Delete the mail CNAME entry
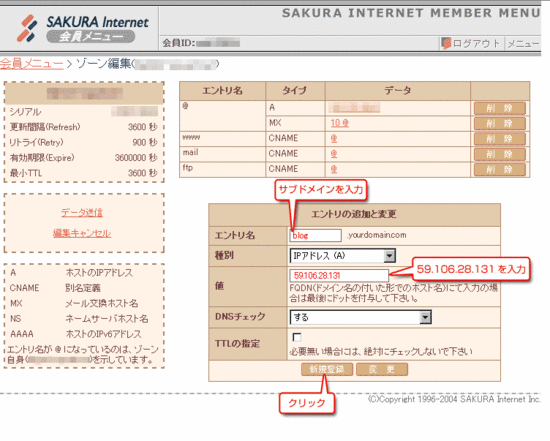550x441 pixels. pyautogui.click(x=499, y=154)
